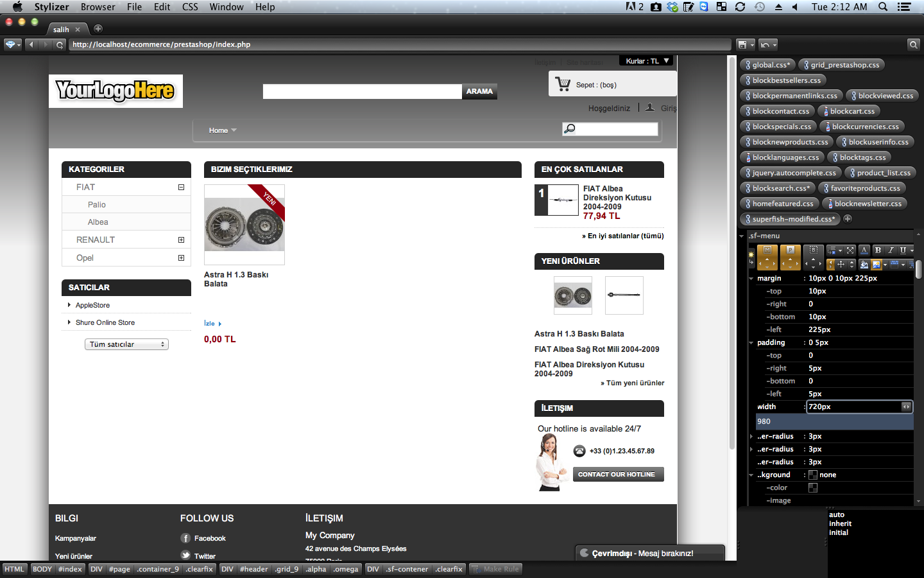The width and height of the screenshot is (924, 578).
Task: Toggle italic text styling
Action: (x=891, y=250)
